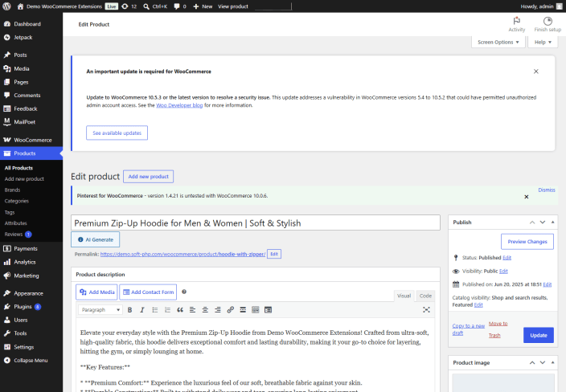Open View product in admin bar
This screenshot has width=566, height=392.
(233, 6)
